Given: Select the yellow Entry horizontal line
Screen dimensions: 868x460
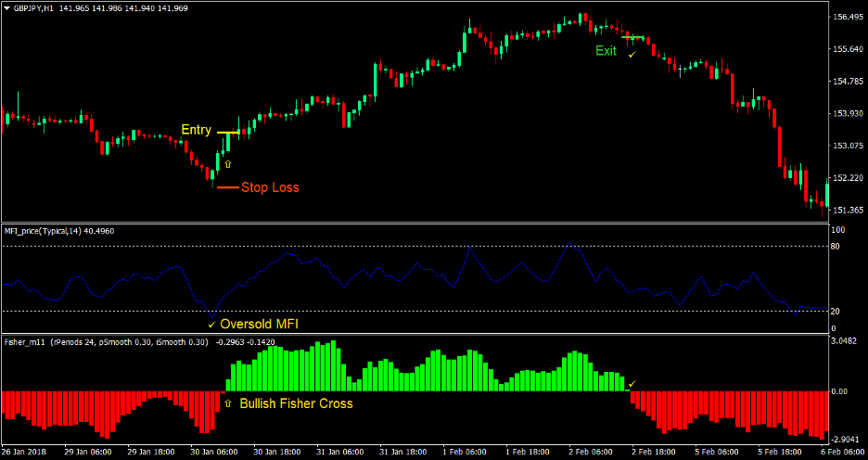Looking at the screenshot, I should 229,133.
